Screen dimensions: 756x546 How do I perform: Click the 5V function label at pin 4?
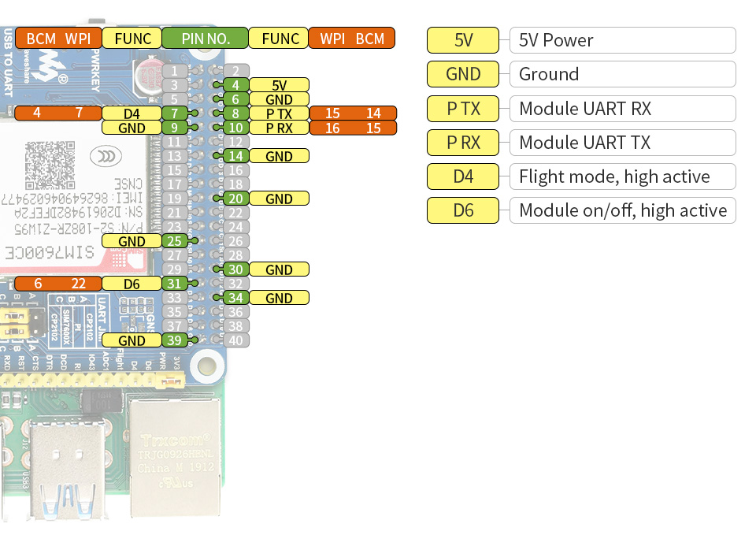coord(279,85)
